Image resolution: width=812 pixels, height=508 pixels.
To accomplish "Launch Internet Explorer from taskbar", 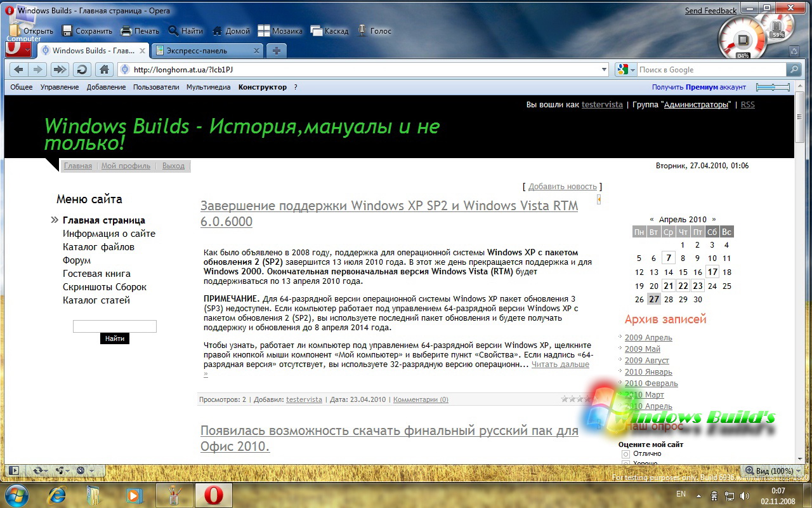I will (x=57, y=495).
